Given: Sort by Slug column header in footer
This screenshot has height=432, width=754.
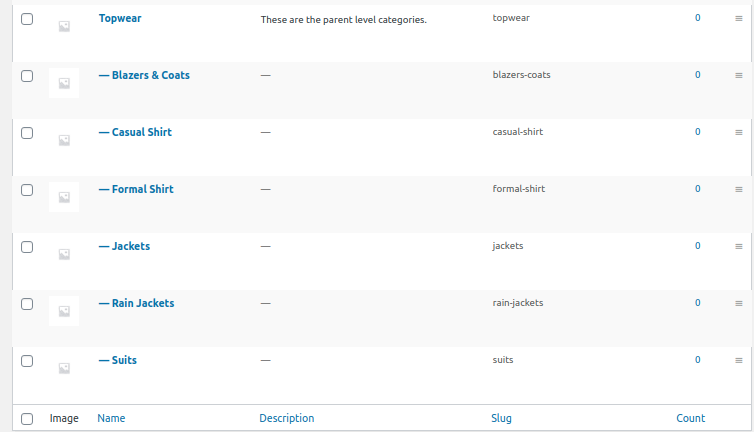Looking at the screenshot, I should [501, 418].
